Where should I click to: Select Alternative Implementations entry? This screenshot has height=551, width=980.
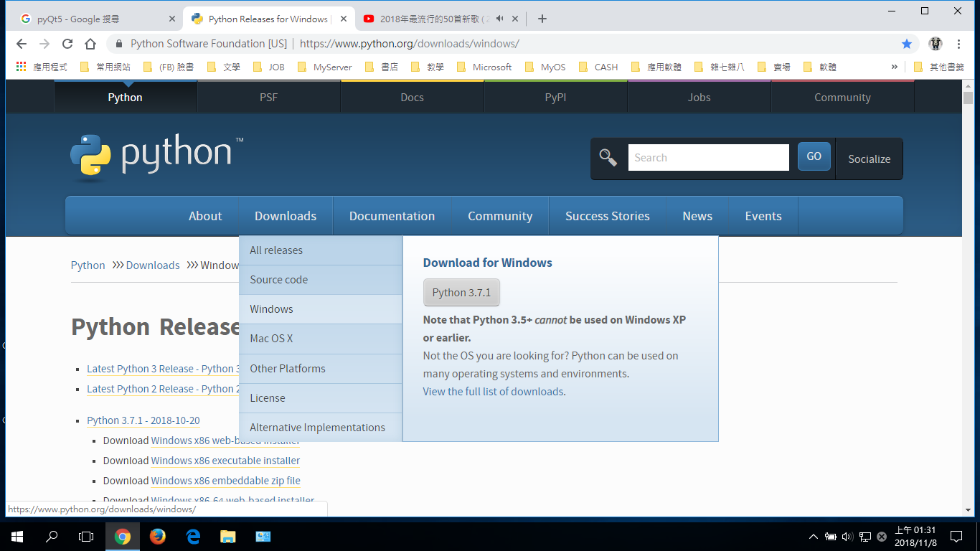pos(321,428)
